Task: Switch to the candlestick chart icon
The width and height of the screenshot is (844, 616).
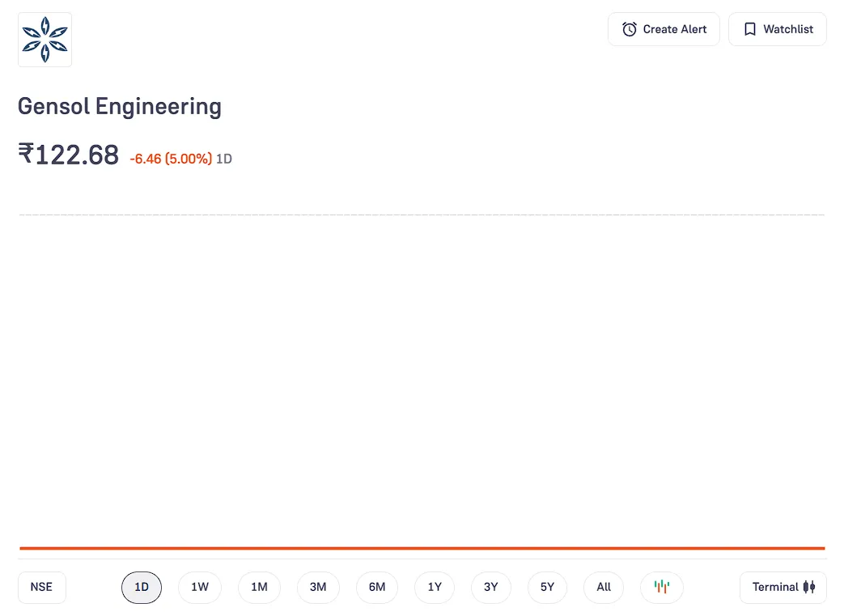Action: (661, 587)
